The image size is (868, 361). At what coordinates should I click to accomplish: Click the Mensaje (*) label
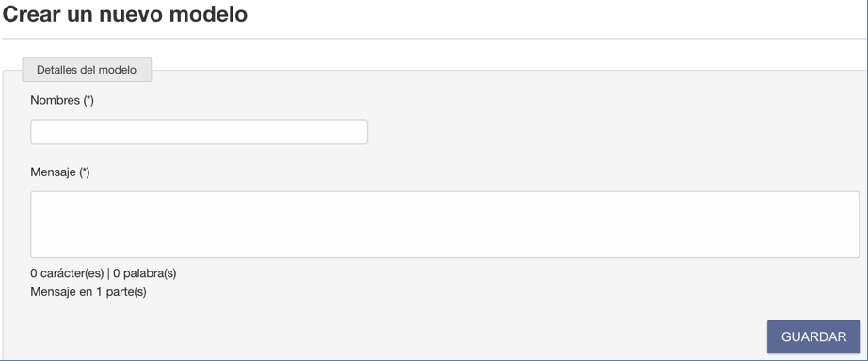60,172
